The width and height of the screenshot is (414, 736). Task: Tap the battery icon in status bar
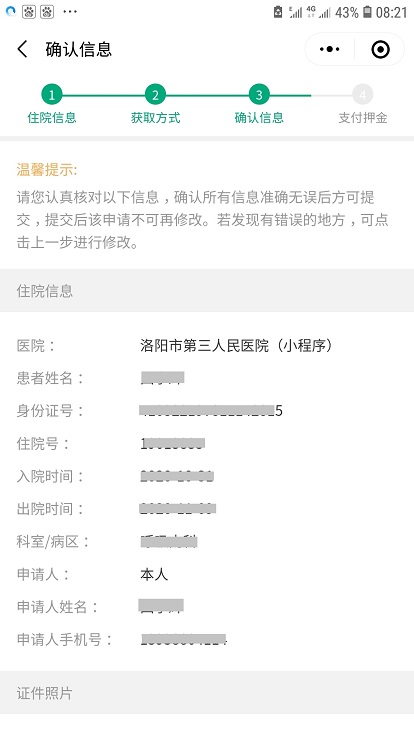[368, 12]
